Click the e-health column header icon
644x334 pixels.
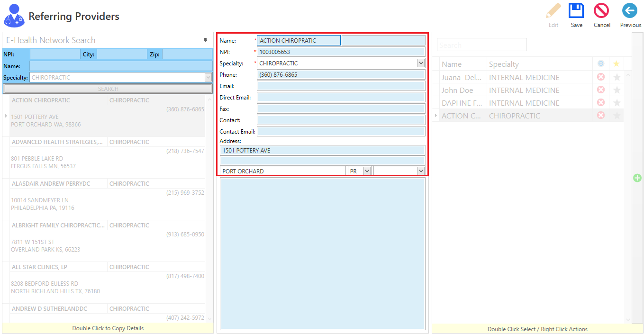tap(600, 63)
